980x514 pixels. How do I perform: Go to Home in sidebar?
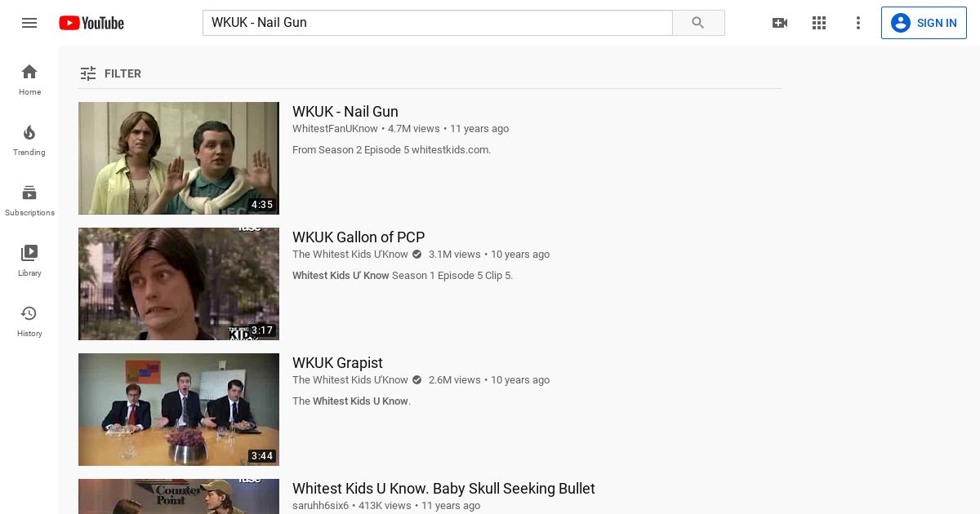[x=29, y=80]
